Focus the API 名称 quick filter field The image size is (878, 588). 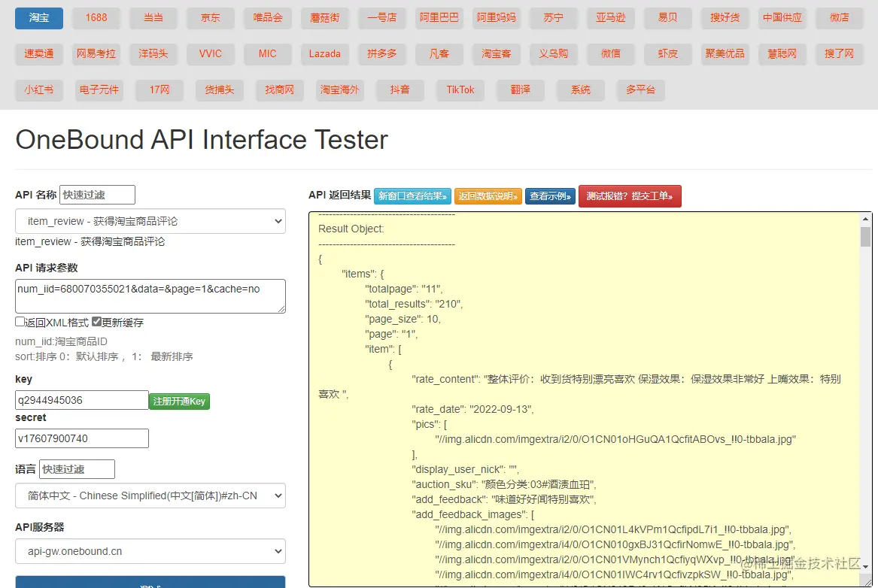(98, 195)
